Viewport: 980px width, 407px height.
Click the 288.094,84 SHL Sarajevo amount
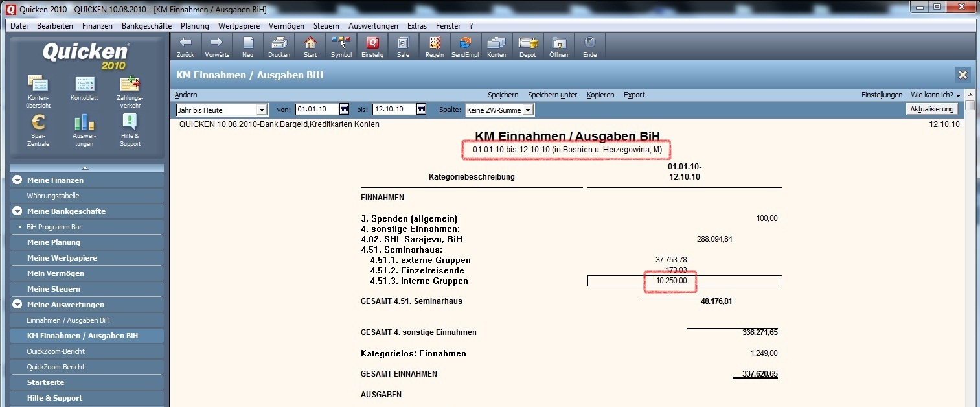pos(714,239)
